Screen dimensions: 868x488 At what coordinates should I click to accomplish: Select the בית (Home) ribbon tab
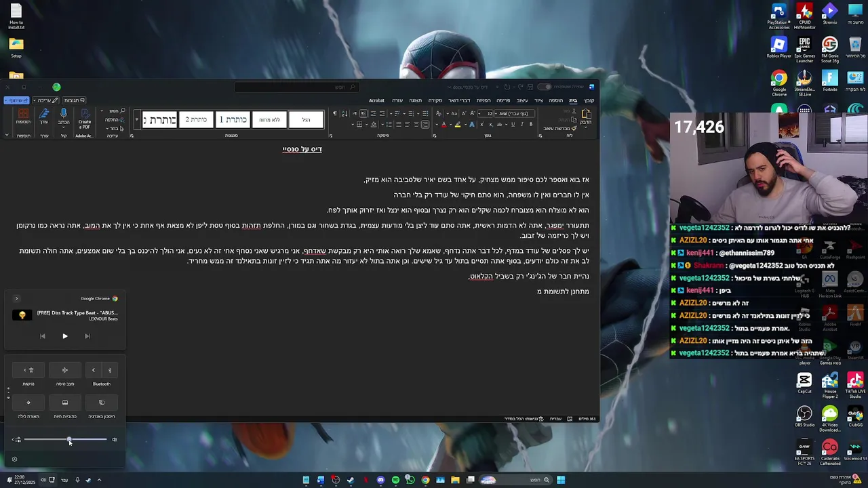coord(573,100)
